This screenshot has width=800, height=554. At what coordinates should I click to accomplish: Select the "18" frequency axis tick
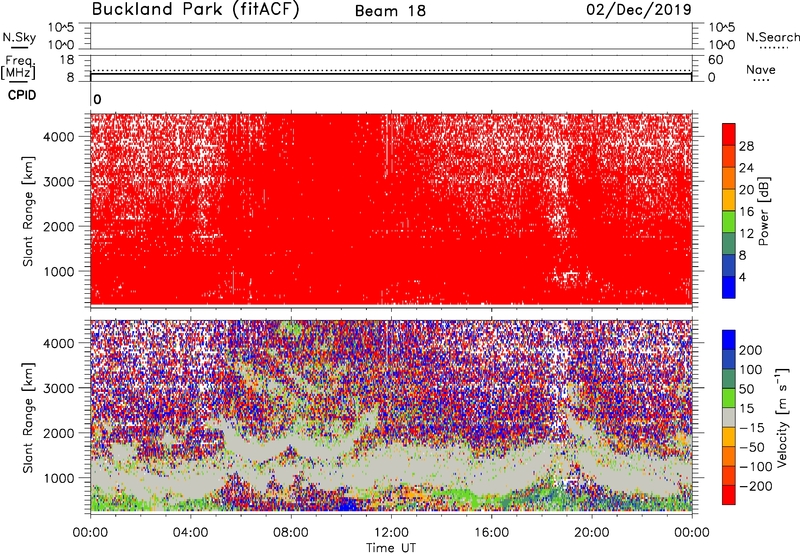[67, 60]
